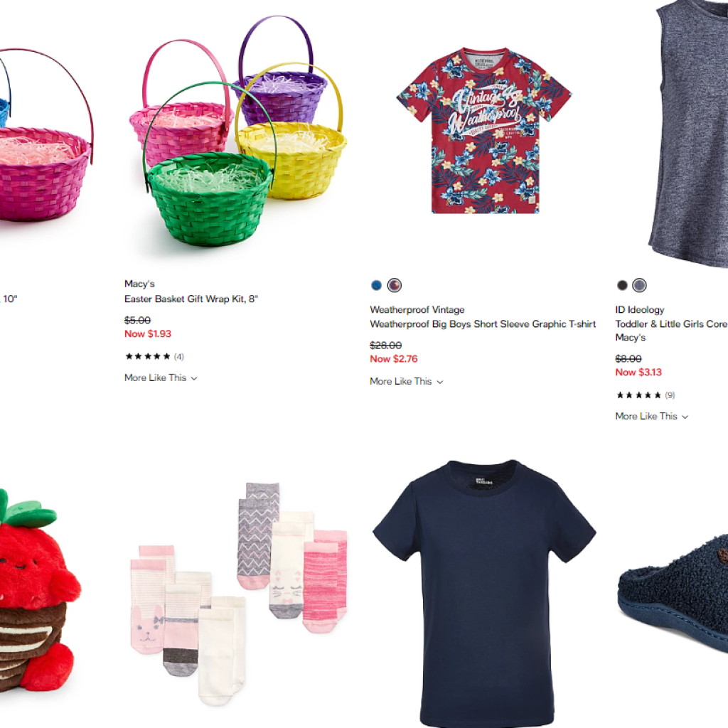Viewport: 728px width, 728px height.
Task: Open Easter Basket Gift Wrap Kit, 8" link
Action: [191, 299]
